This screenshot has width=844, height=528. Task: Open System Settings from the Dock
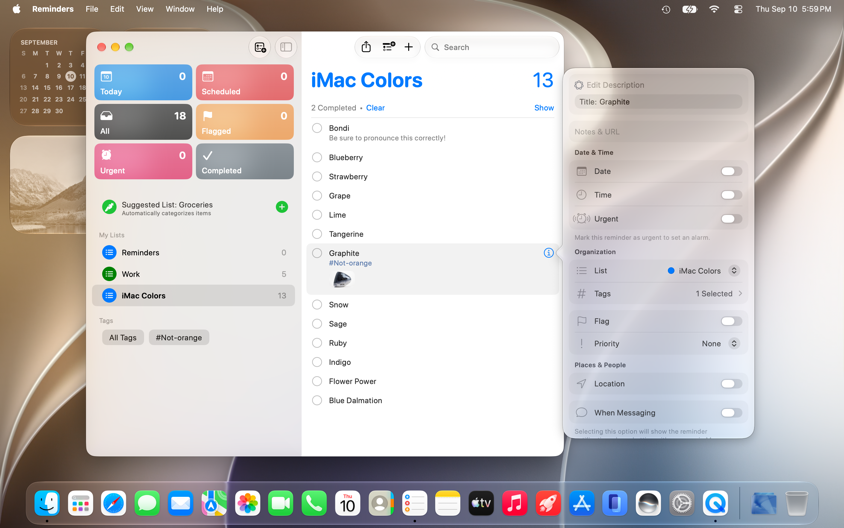(x=681, y=503)
